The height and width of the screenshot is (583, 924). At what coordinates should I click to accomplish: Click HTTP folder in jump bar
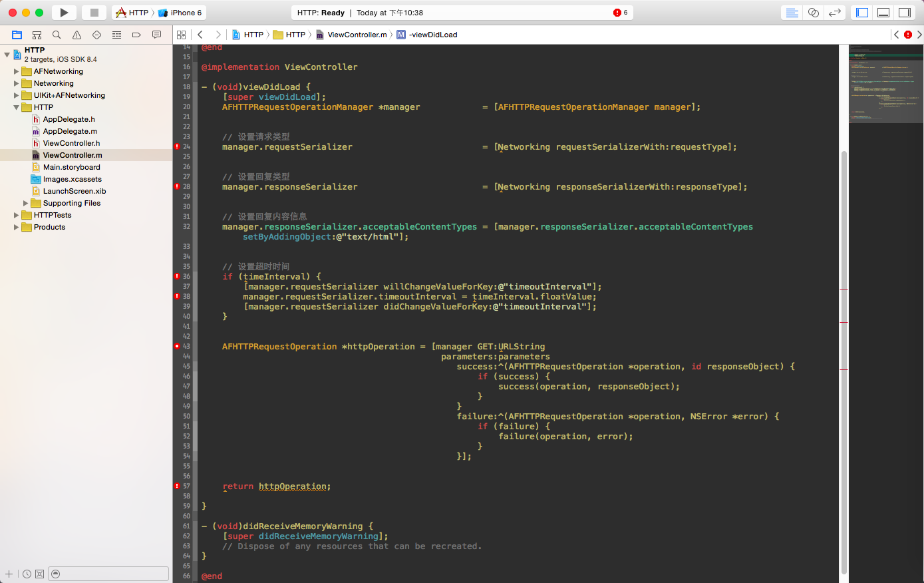pos(289,35)
